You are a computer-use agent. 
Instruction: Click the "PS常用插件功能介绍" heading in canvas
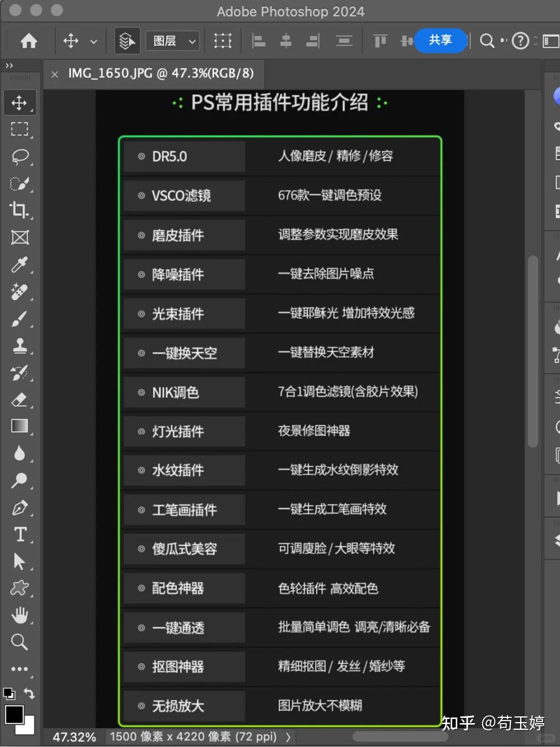click(279, 102)
